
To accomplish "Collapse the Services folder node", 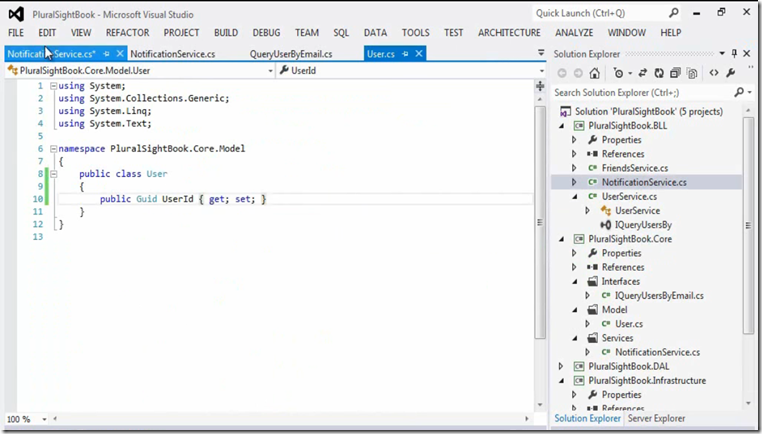I will (575, 338).
